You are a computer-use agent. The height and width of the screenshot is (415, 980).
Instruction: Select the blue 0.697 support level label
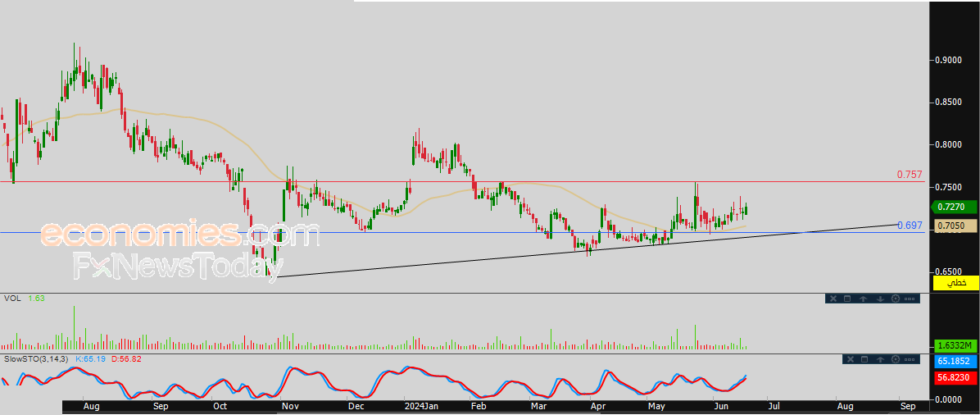click(910, 226)
